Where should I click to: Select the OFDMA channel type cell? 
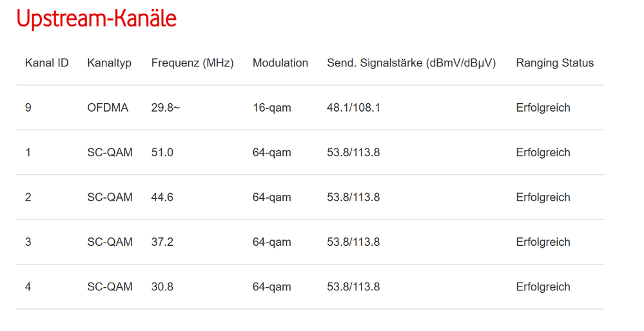[108, 108]
